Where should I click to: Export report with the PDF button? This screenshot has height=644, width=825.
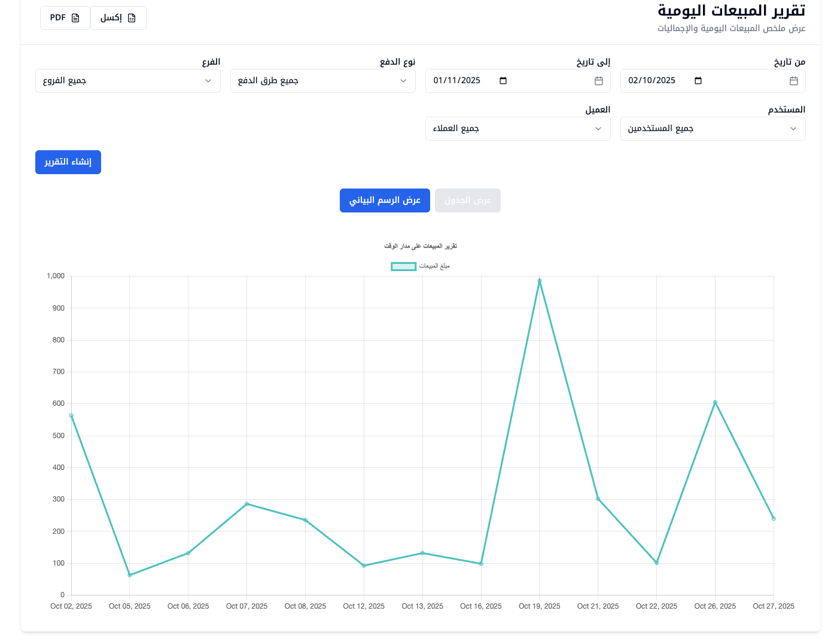tap(65, 18)
